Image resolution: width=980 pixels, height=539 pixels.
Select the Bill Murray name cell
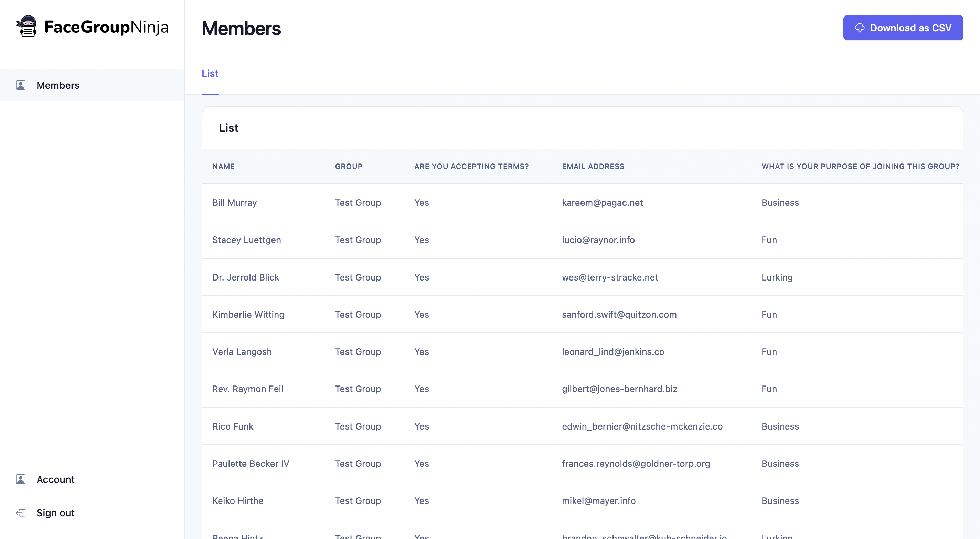point(234,202)
